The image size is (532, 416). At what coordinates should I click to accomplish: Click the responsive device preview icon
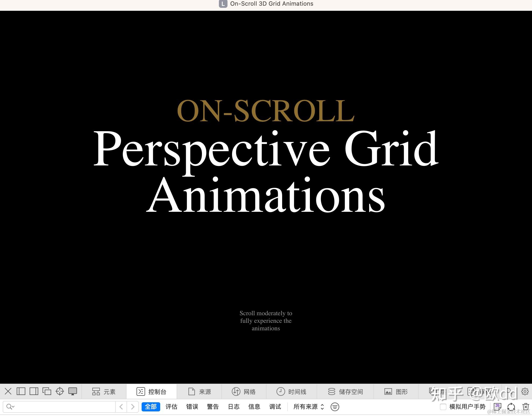[x=73, y=391]
